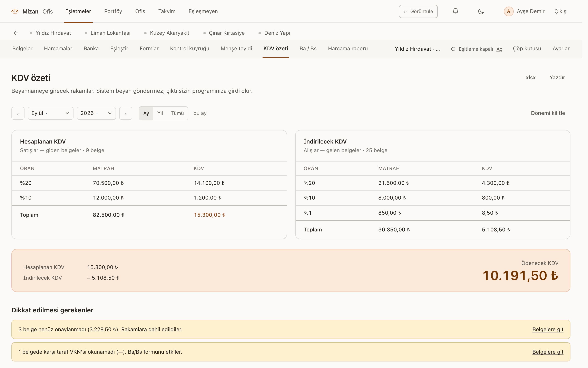Select the Çınar Kırtasiye business
Screen dimensions: 588x368
224,33
